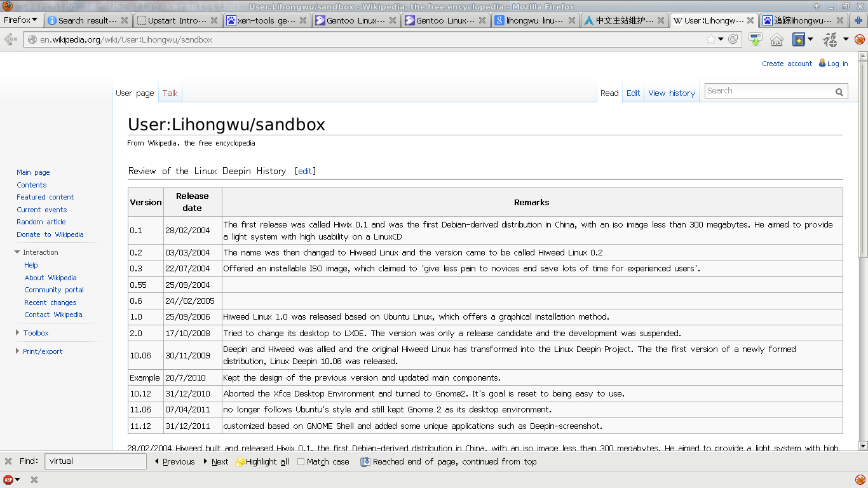The height and width of the screenshot is (488, 868).
Task: Close the User:Lihongwu tab
Action: coord(751,20)
